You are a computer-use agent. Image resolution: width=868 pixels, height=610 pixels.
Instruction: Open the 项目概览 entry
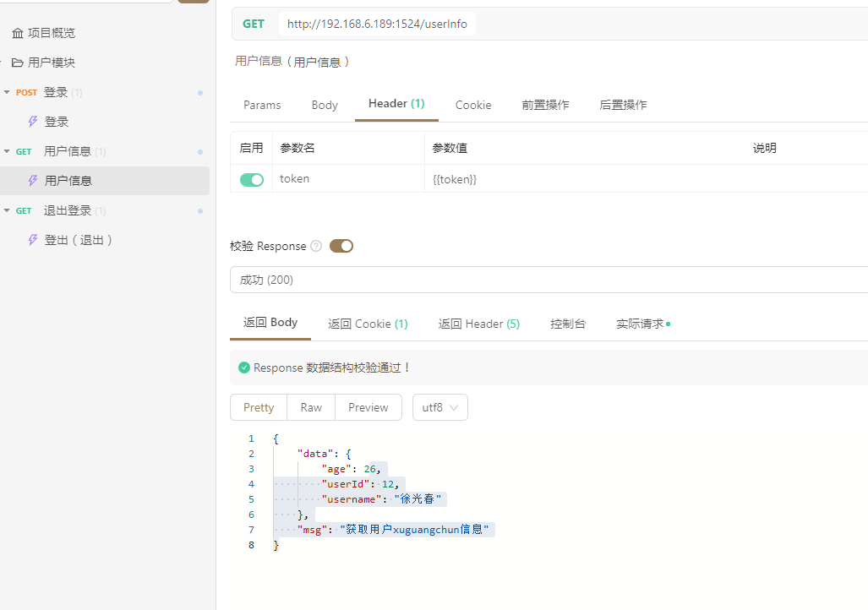tap(51, 33)
